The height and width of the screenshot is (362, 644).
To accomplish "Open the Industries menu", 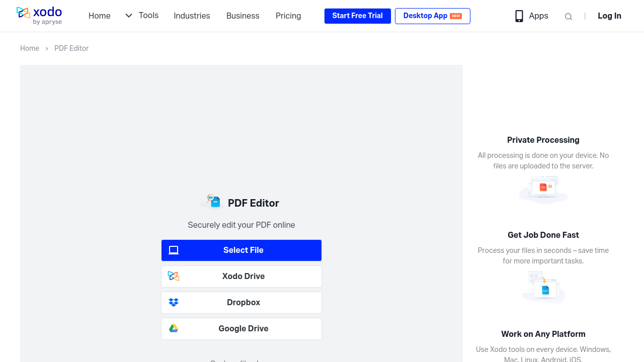I will coord(192,16).
